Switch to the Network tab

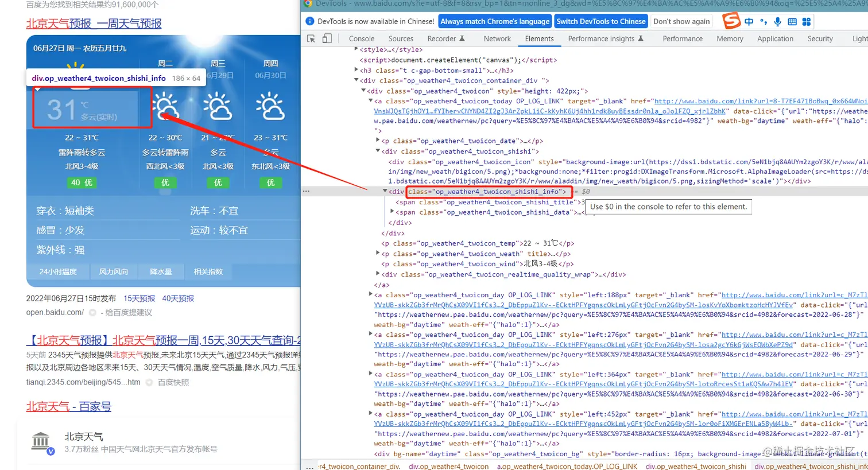(x=497, y=38)
